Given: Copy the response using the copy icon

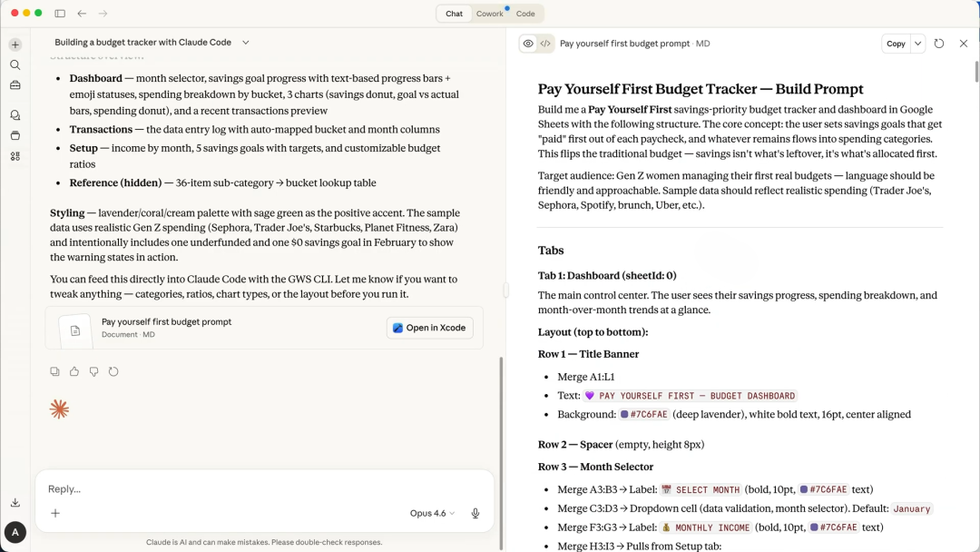Looking at the screenshot, I should click(x=55, y=371).
